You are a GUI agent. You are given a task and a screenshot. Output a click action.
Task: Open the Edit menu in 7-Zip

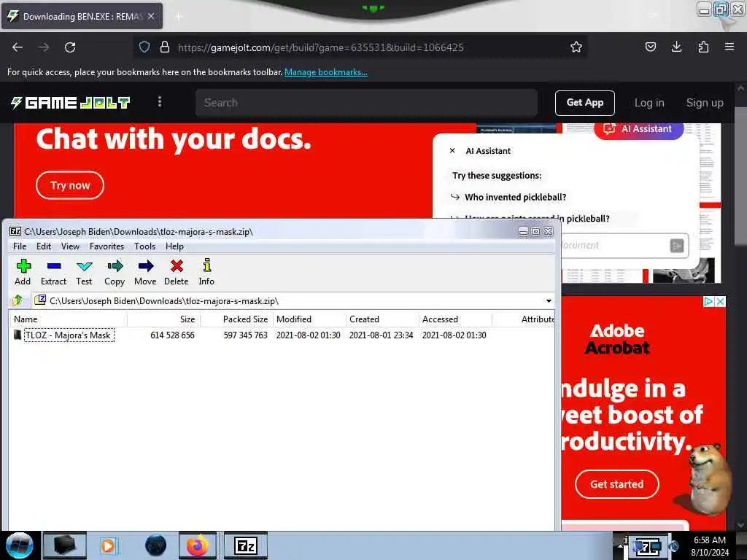[x=44, y=246]
